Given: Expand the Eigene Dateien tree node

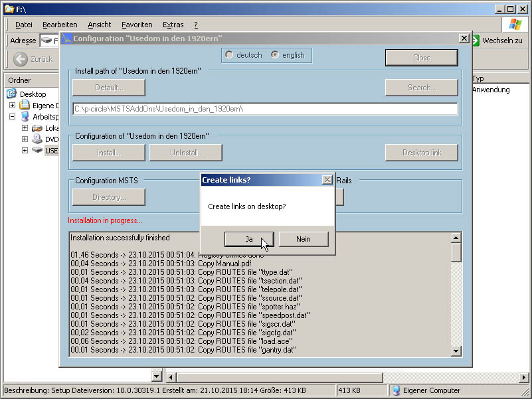Looking at the screenshot, I should [x=12, y=106].
